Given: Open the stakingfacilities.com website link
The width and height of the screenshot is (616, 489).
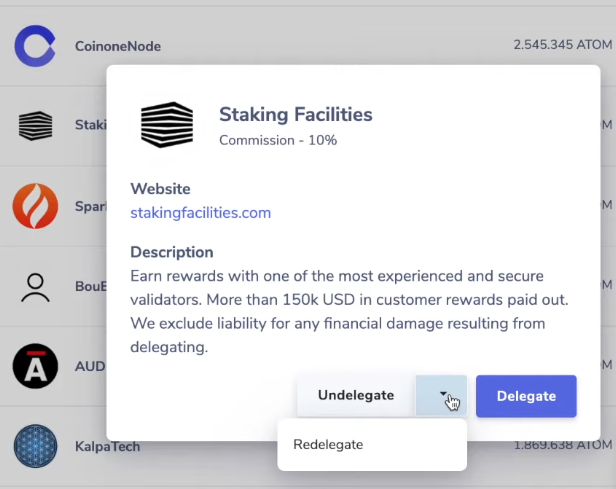Looking at the screenshot, I should click(x=201, y=213).
